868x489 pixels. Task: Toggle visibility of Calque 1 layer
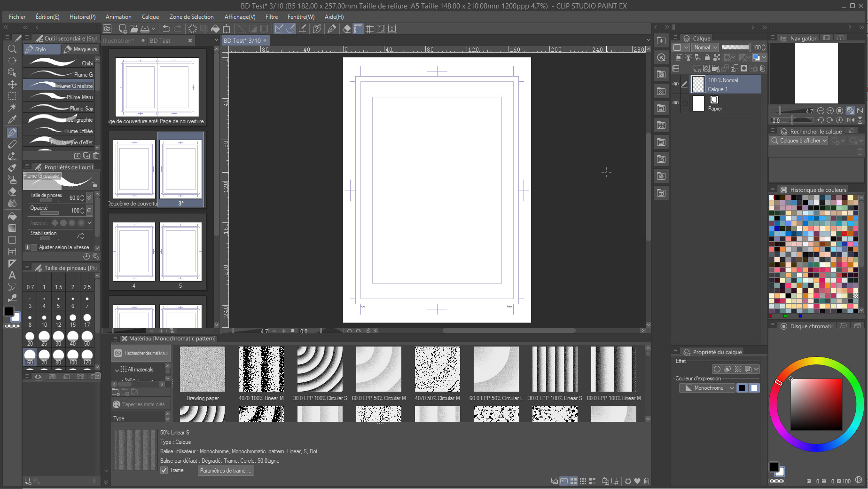(676, 85)
